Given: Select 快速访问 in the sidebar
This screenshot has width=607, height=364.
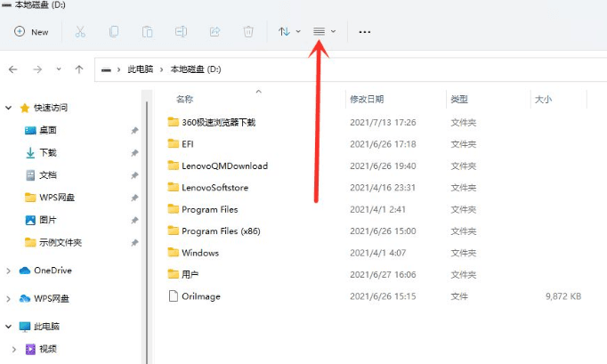Looking at the screenshot, I should click(51, 108).
